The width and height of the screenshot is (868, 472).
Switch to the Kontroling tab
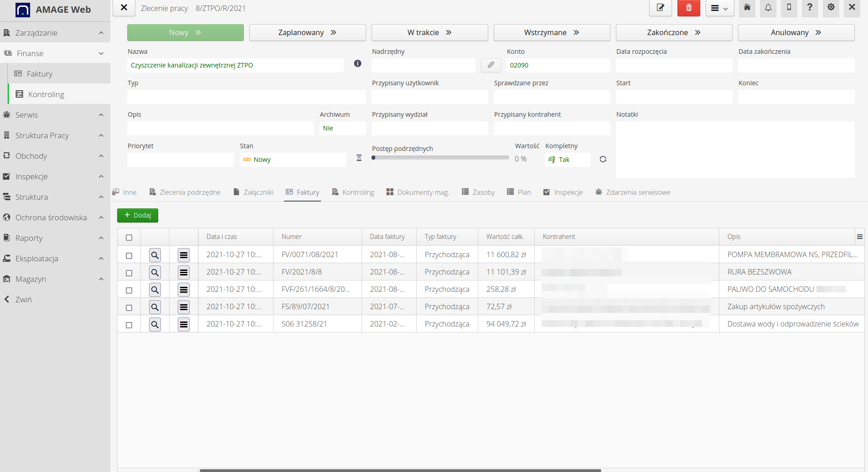click(358, 192)
